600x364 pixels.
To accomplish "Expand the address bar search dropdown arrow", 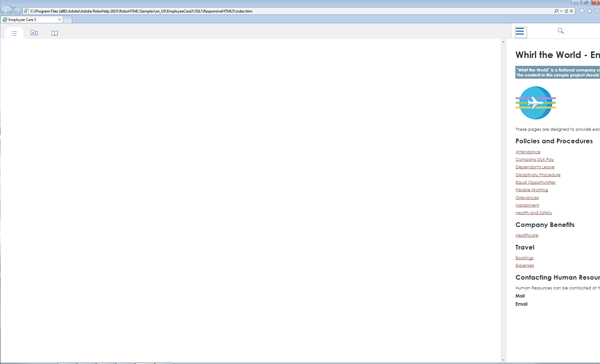I will click(561, 11).
